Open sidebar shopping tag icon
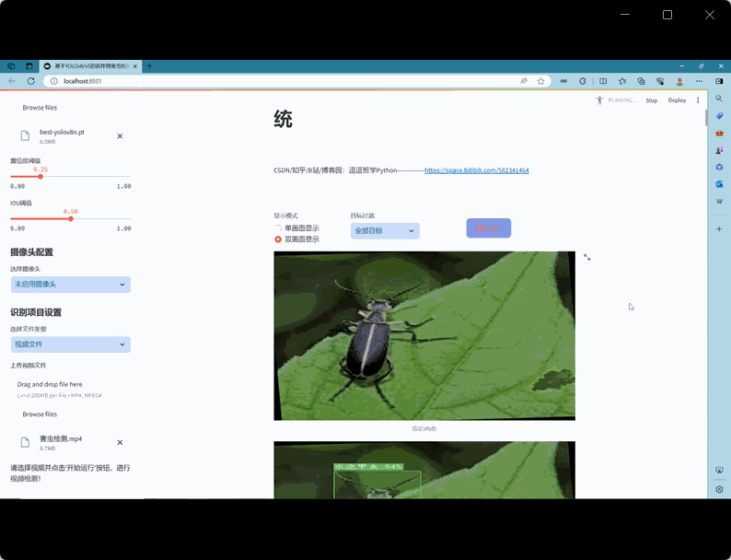The image size is (731, 560). coord(719,116)
